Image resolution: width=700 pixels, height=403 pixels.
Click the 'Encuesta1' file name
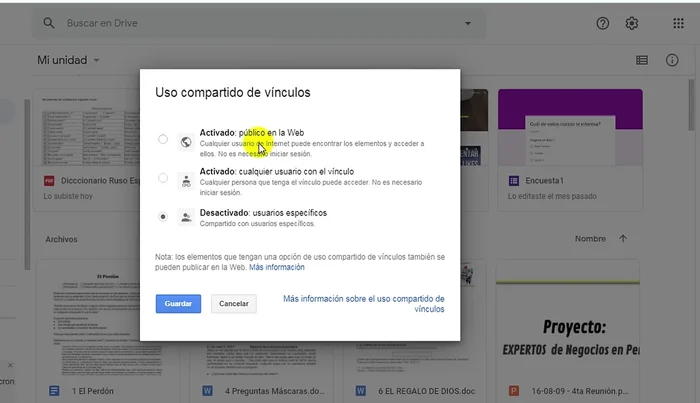pyautogui.click(x=544, y=181)
